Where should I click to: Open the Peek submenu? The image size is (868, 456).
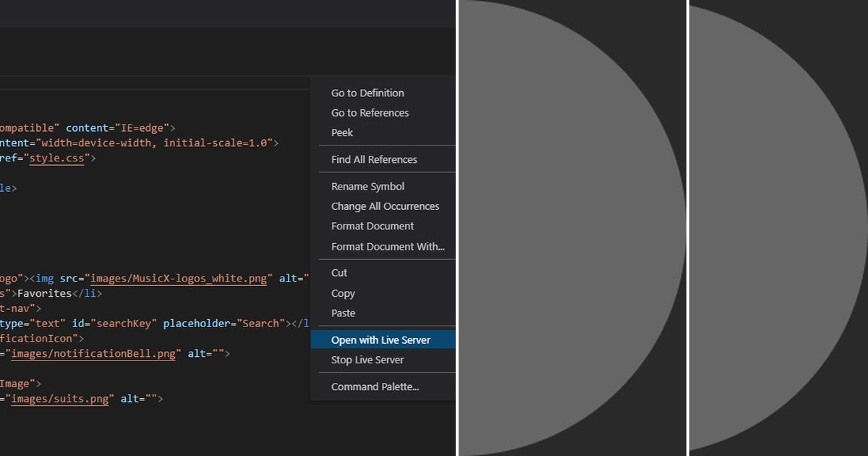point(341,132)
